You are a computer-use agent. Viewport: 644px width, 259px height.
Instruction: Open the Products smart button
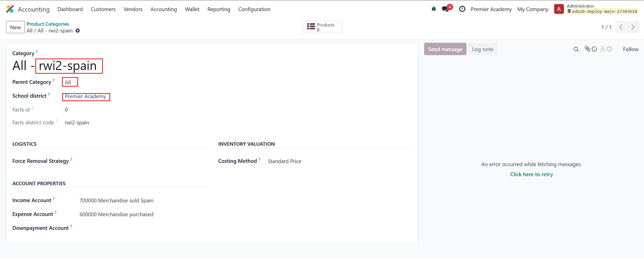tap(322, 27)
